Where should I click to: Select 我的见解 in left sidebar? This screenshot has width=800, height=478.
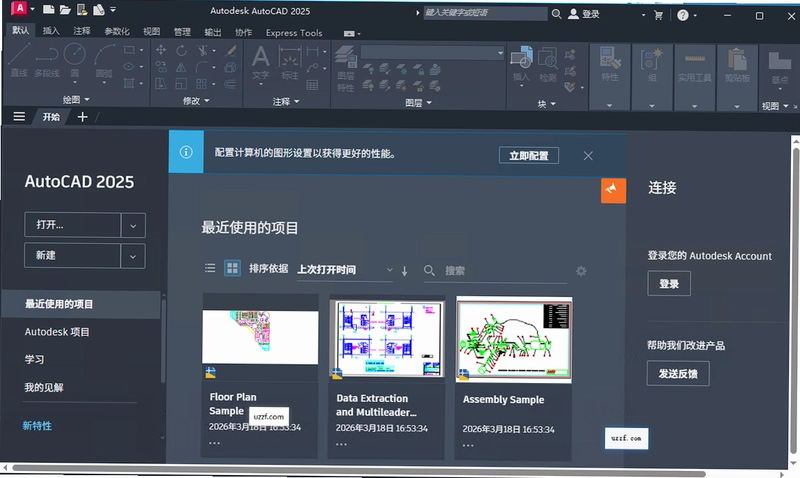44,388
